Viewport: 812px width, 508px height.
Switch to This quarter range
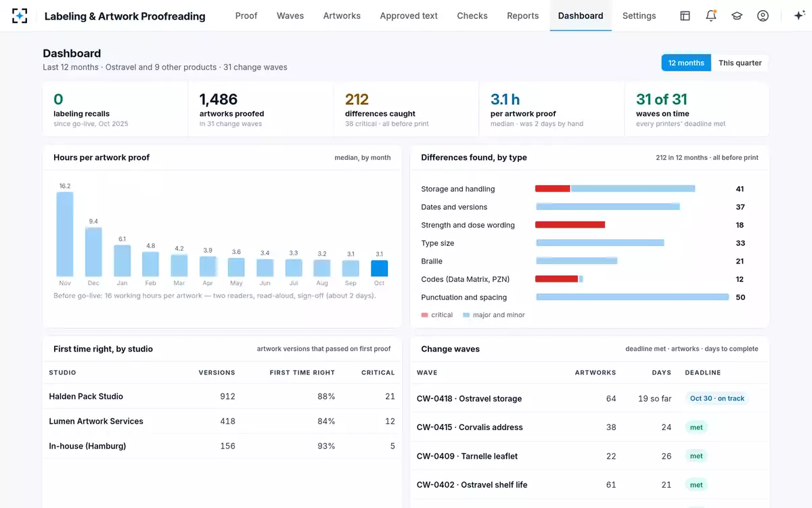[x=740, y=63]
